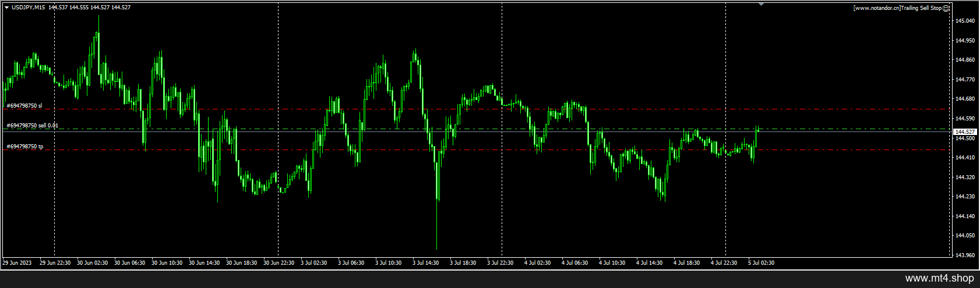Image resolution: width=980 pixels, height=288 pixels.
Task: Click the 144.410 price scale label
Action: 965,158
